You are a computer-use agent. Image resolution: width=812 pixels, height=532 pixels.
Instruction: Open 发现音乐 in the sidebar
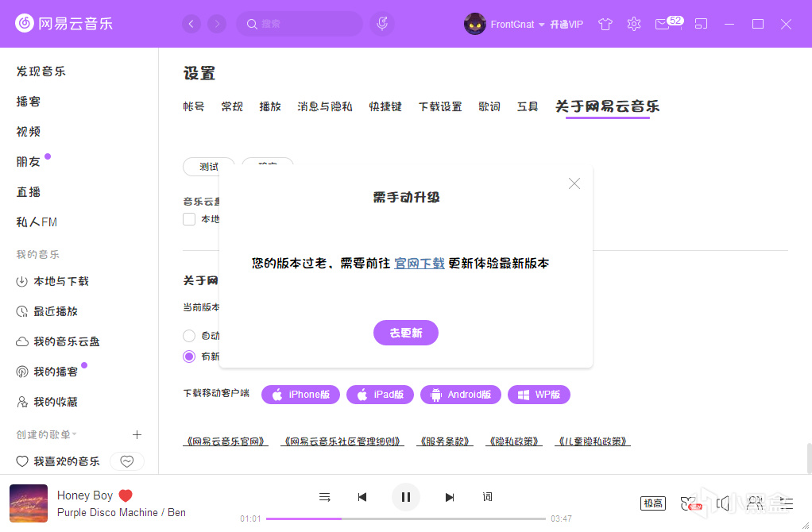coord(41,71)
